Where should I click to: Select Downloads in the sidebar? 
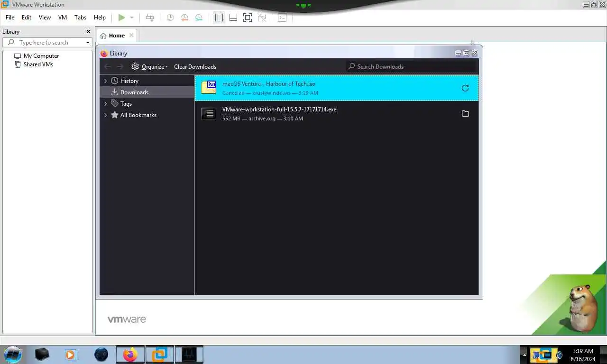pos(147,92)
